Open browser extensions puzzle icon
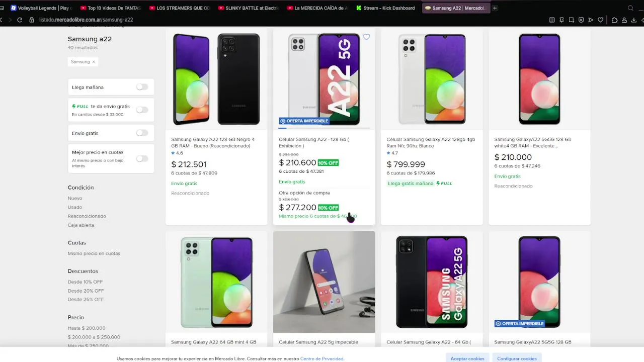644x362 pixels. pyautogui.click(x=615, y=20)
